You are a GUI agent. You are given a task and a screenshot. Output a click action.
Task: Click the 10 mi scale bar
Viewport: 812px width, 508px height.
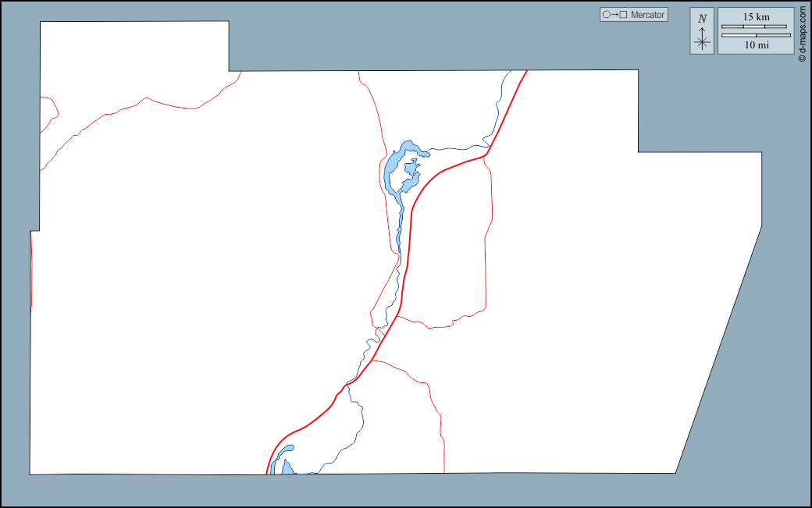756,35
